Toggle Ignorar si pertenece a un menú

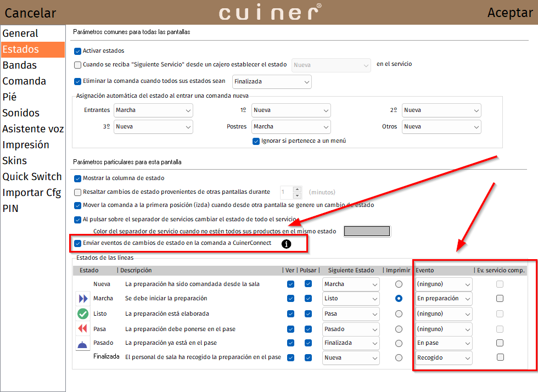pyautogui.click(x=256, y=141)
